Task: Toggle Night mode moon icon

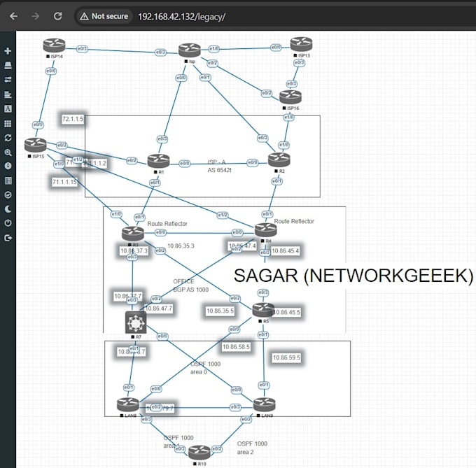Action: tap(8, 208)
